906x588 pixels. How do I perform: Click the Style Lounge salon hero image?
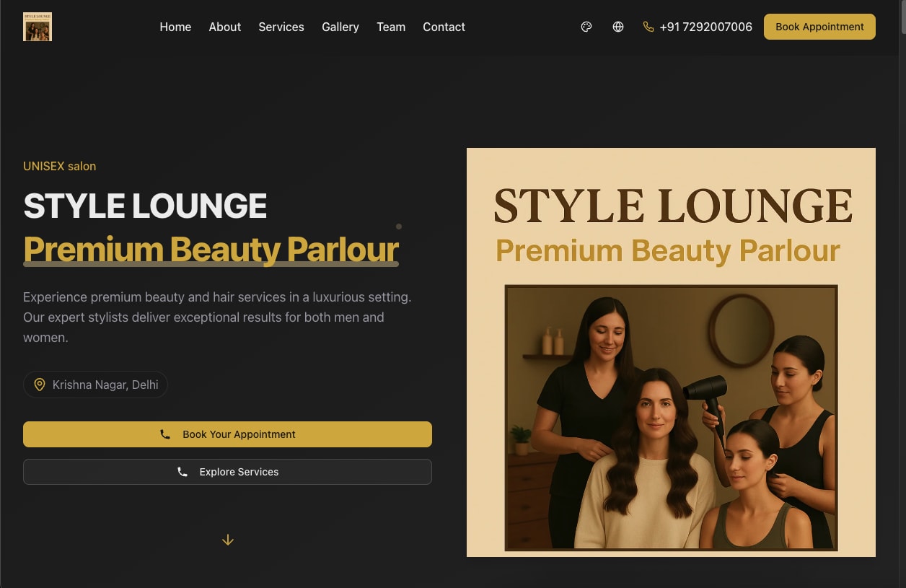[671, 352]
